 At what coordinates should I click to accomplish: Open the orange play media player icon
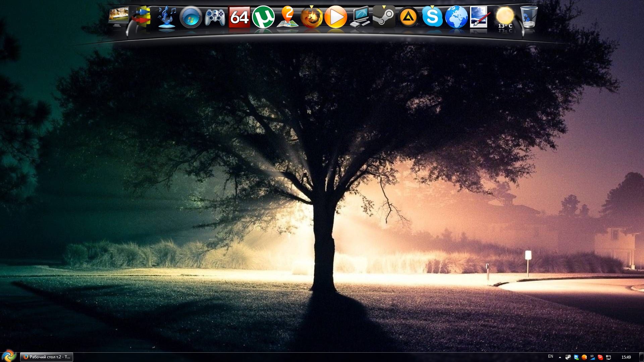tap(336, 17)
